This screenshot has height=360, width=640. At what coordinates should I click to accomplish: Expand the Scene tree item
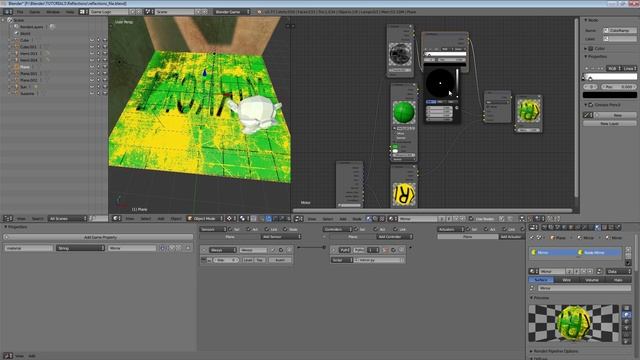tap(4, 20)
